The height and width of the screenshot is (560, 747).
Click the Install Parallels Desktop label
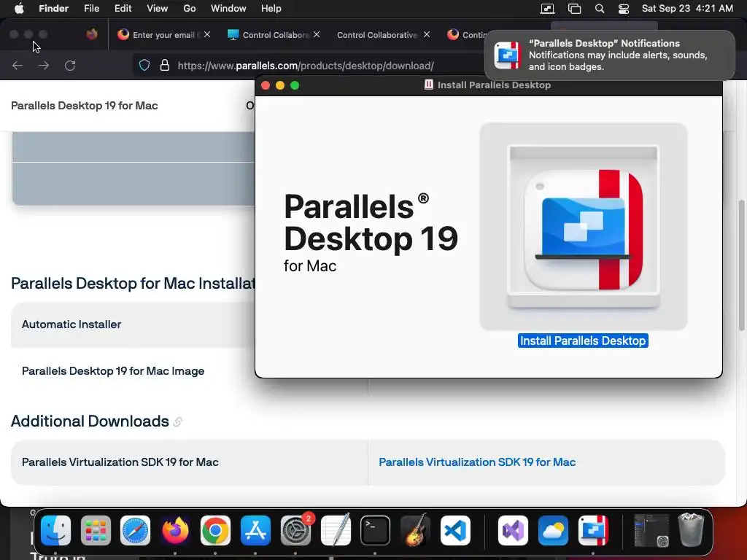(x=583, y=341)
